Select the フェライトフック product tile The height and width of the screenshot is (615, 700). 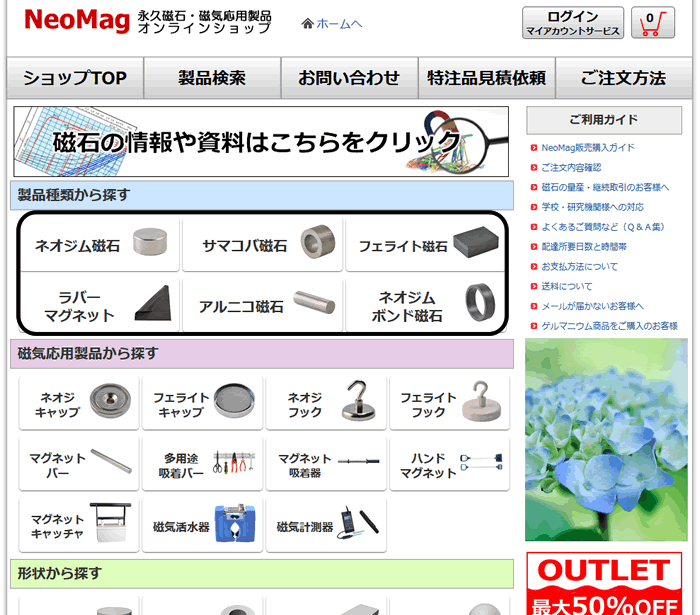[x=450, y=403]
